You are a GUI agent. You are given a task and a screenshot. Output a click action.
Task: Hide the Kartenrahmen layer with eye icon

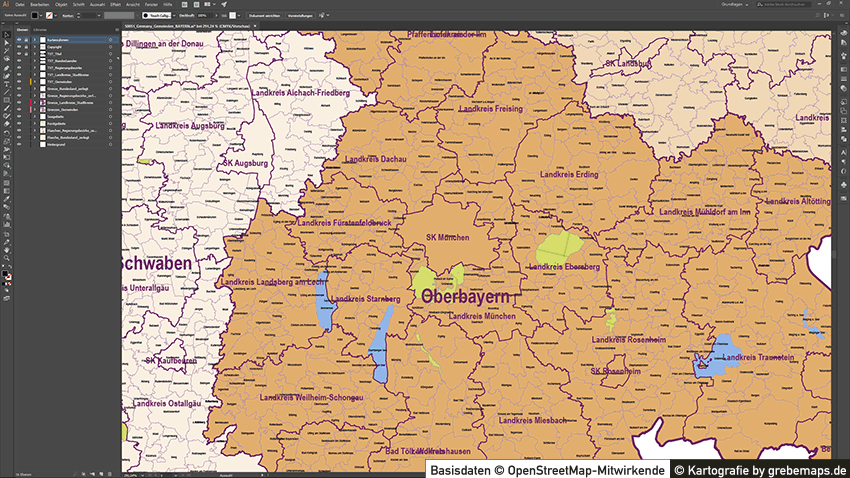coord(19,40)
